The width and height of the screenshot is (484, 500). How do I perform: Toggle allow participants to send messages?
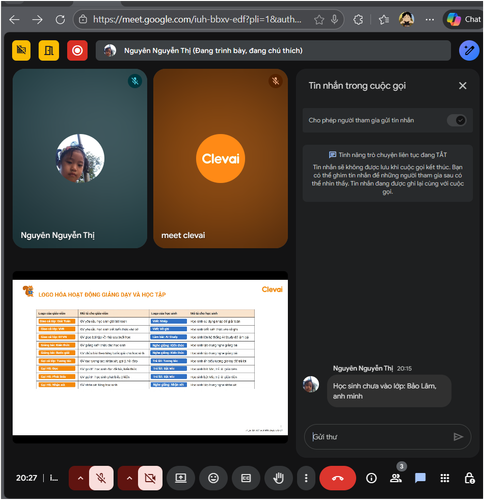(x=456, y=120)
